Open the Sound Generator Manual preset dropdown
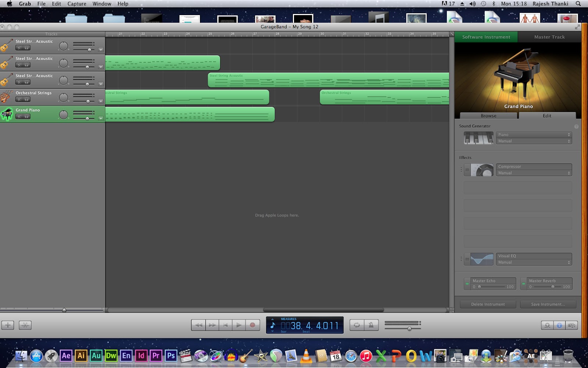 pos(534,141)
